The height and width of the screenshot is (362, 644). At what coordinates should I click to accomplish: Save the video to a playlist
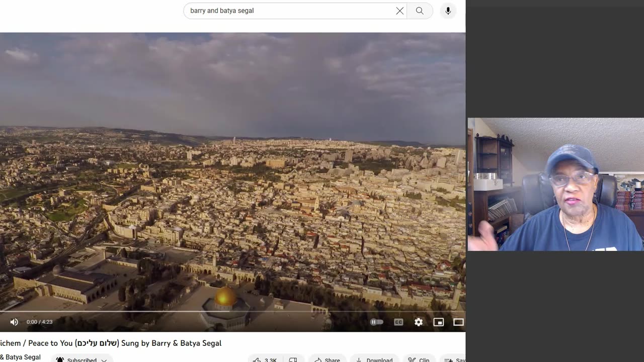coord(453,360)
